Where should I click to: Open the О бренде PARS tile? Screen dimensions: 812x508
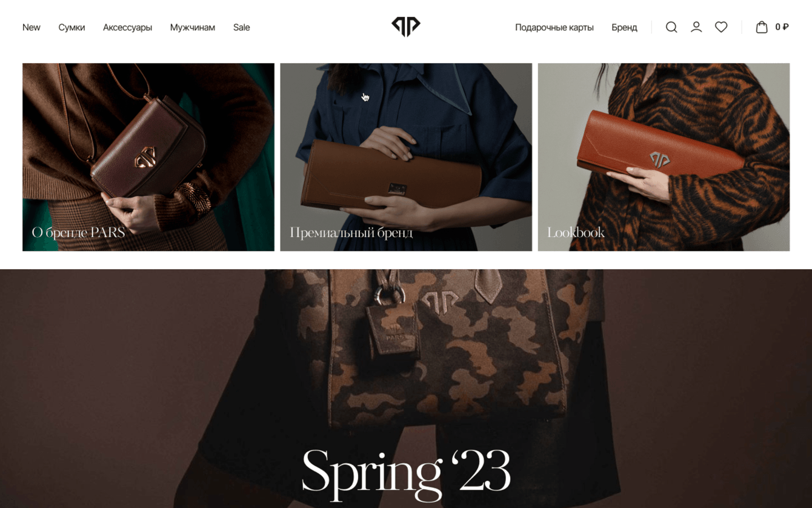pos(148,157)
